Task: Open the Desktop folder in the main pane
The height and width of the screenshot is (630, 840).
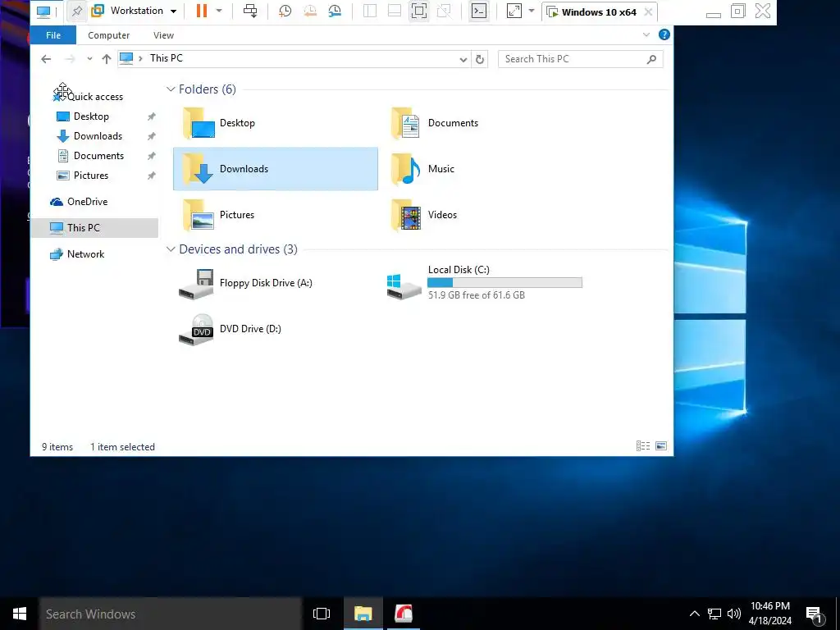Action: pyautogui.click(x=219, y=123)
